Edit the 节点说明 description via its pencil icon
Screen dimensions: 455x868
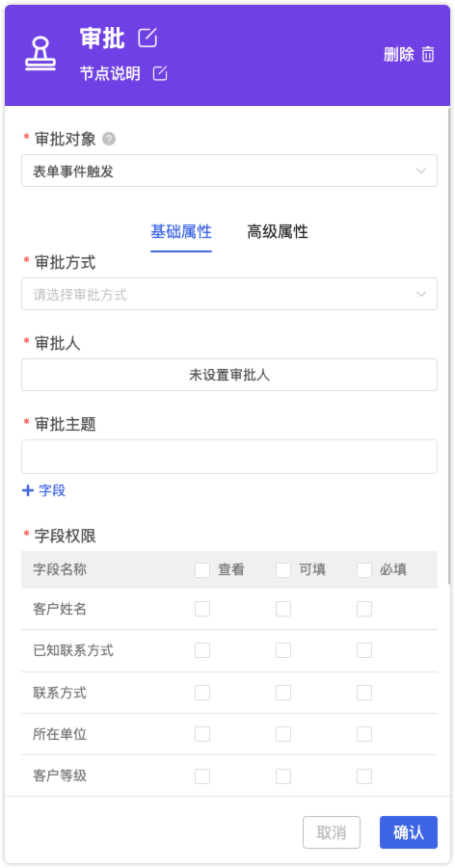[160, 73]
